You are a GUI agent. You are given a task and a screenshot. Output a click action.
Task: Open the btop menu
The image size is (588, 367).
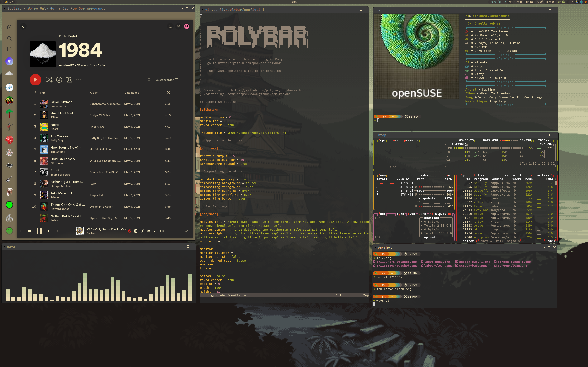[397, 140]
